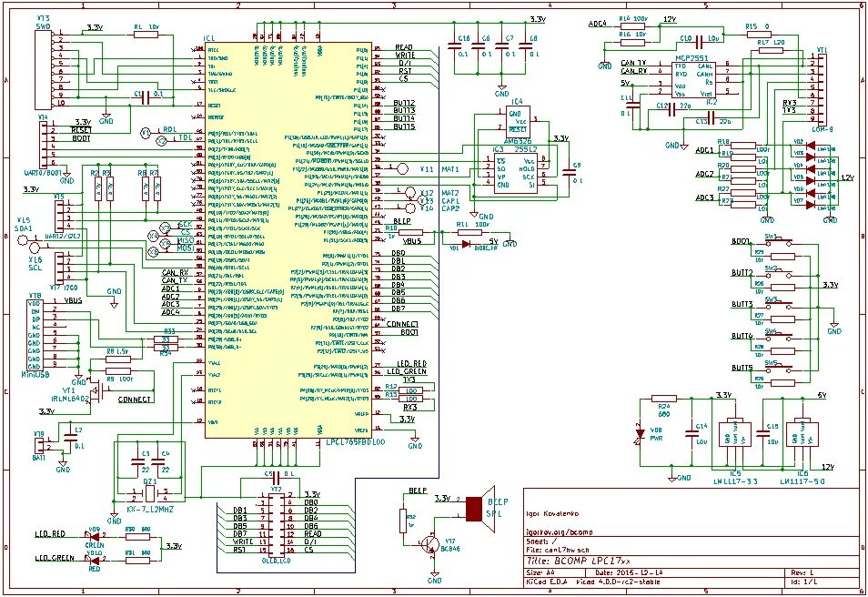The width and height of the screenshot is (868, 597).
Task: Click the CONNECT label near VT1
Action: click(134, 400)
